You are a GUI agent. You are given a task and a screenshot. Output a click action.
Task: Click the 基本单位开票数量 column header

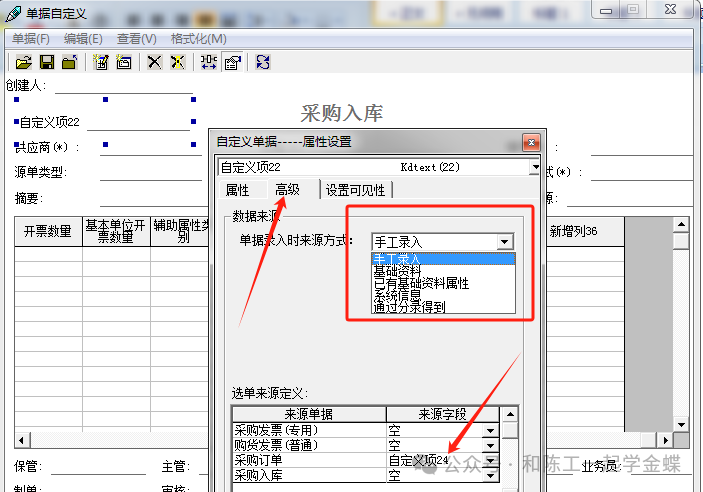pyautogui.click(x=116, y=231)
